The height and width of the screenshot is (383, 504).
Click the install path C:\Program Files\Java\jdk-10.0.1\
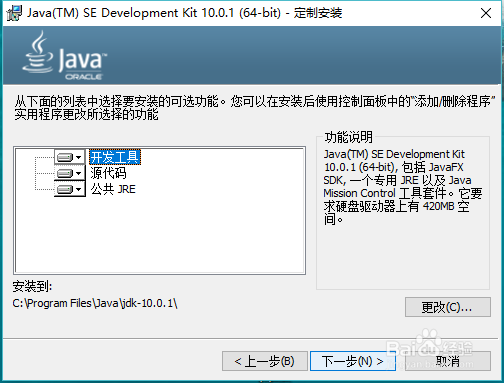tap(95, 303)
